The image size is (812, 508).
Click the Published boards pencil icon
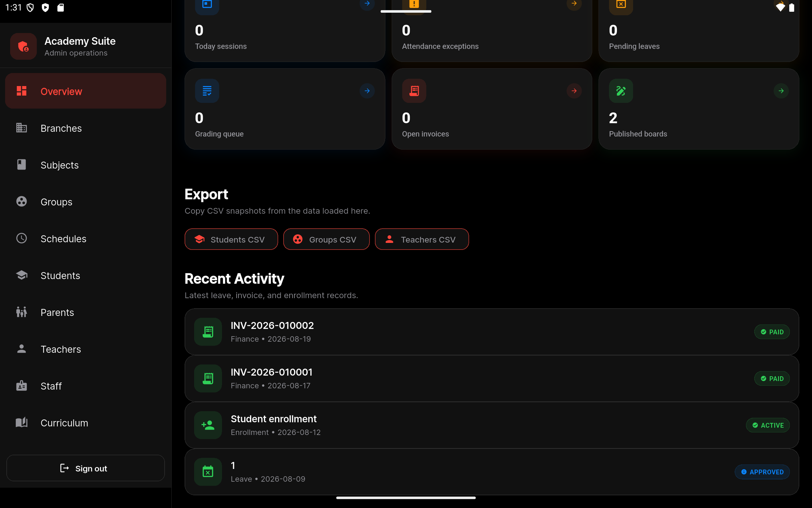point(621,91)
